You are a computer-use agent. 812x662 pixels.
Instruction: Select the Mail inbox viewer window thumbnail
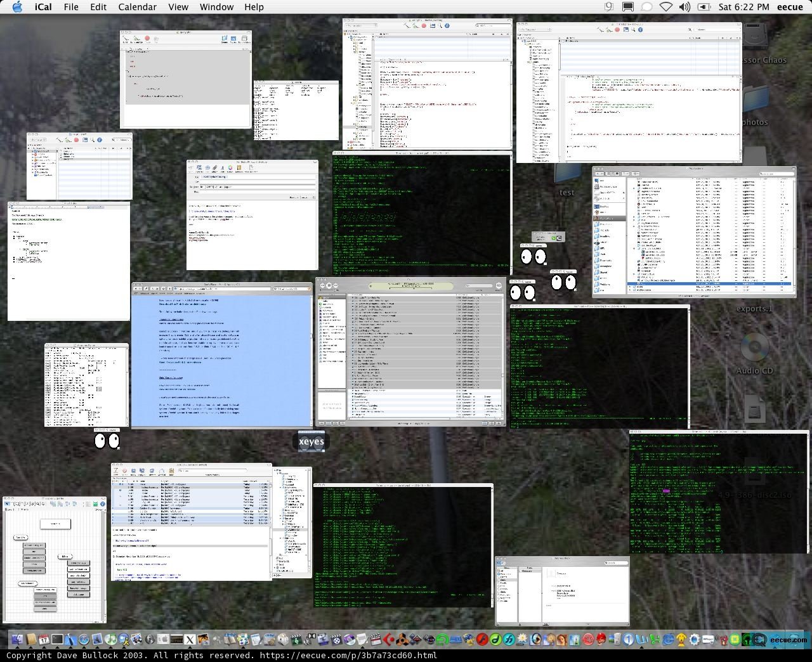click(x=192, y=521)
